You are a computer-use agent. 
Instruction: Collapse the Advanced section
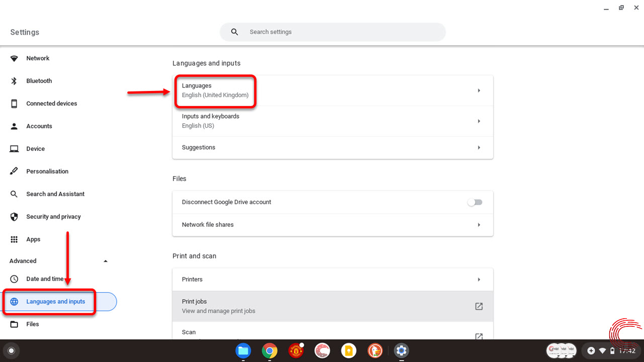106,260
